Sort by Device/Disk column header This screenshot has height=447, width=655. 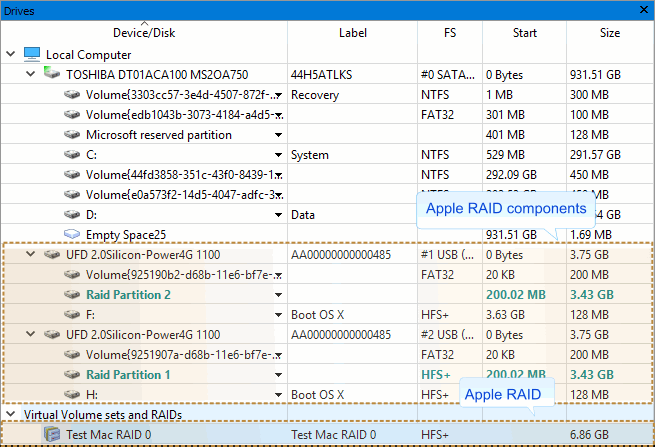[144, 33]
